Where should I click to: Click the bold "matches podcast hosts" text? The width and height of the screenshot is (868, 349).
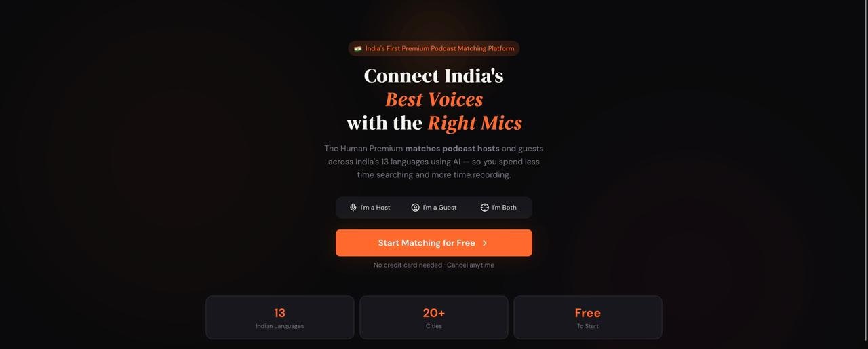pyautogui.click(x=452, y=148)
